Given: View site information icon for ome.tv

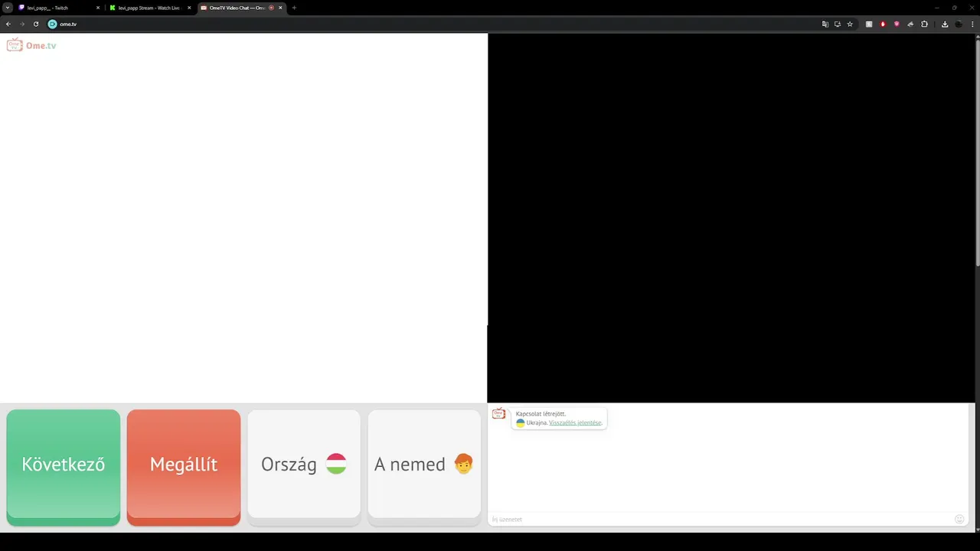Looking at the screenshot, I should click(x=53, y=24).
